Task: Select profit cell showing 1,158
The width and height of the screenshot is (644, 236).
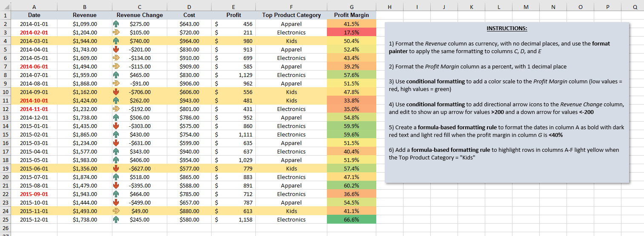Action: (234, 220)
